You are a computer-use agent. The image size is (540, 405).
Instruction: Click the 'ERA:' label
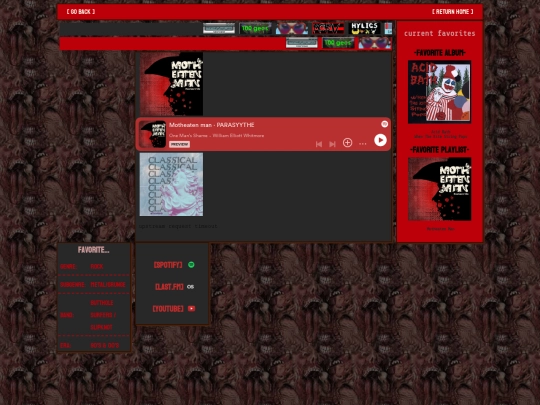click(x=65, y=345)
